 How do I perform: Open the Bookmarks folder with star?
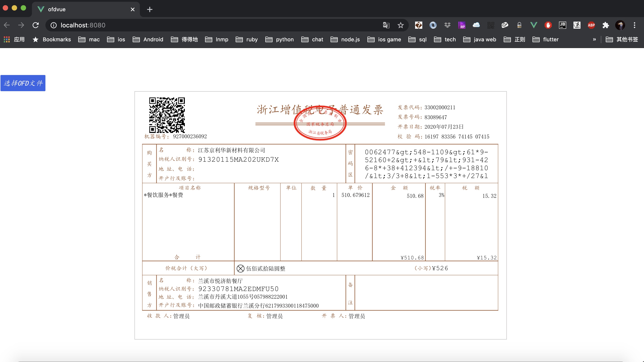pyautogui.click(x=51, y=40)
